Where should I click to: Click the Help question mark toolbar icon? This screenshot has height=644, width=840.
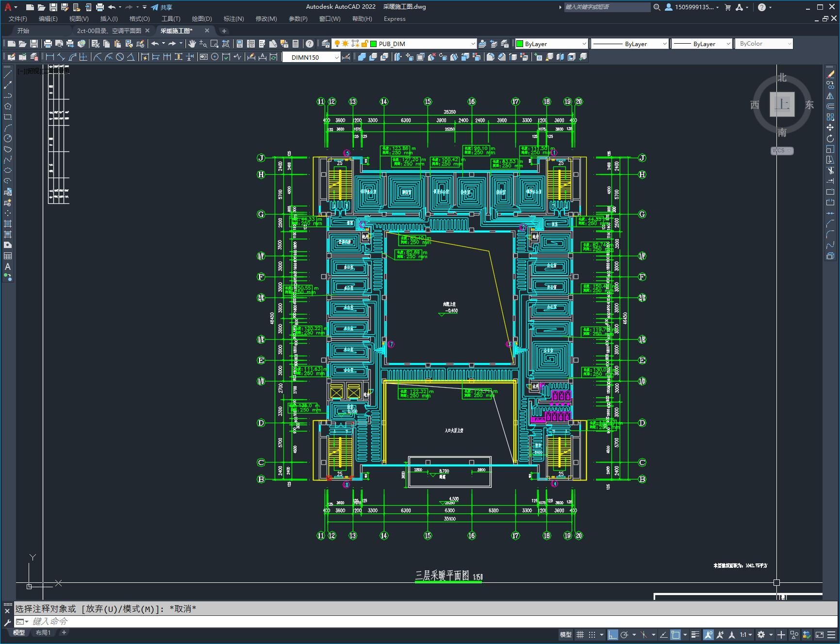click(x=310, y=44)
